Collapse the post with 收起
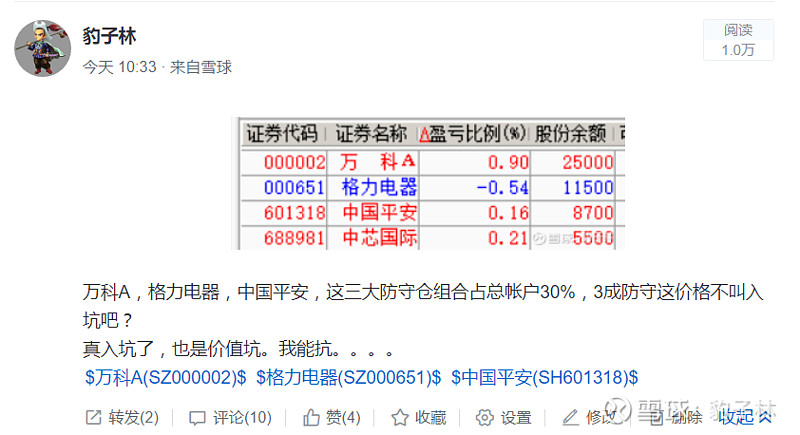This screenshot has height=435, width=800. [744, 418]
